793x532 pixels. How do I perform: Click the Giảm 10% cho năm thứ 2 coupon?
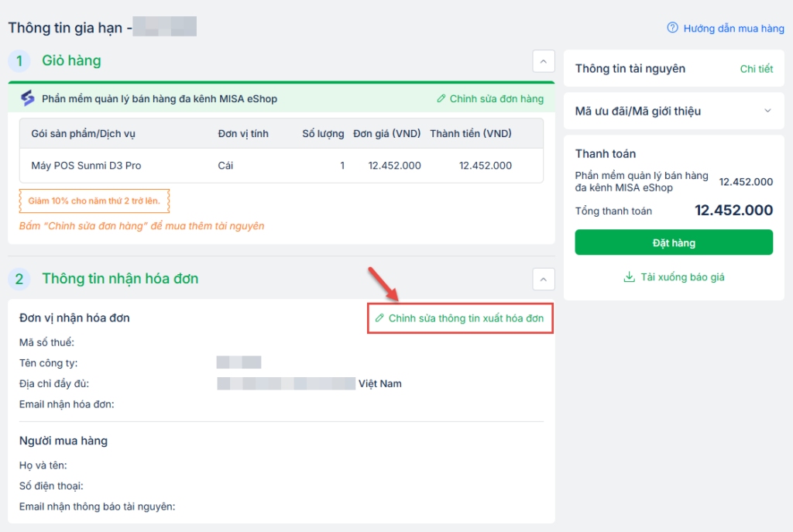(94, 201)
